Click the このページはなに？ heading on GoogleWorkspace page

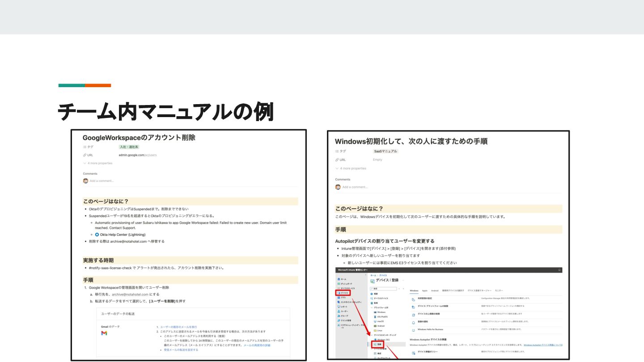(106, 202)
